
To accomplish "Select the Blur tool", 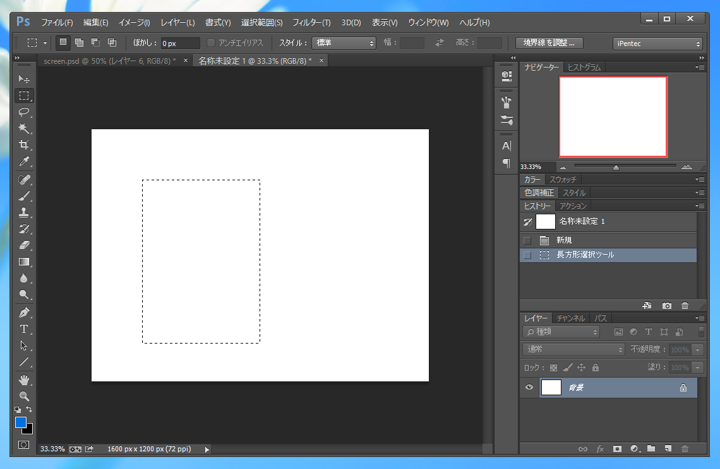I will click(x=24, y=278).
